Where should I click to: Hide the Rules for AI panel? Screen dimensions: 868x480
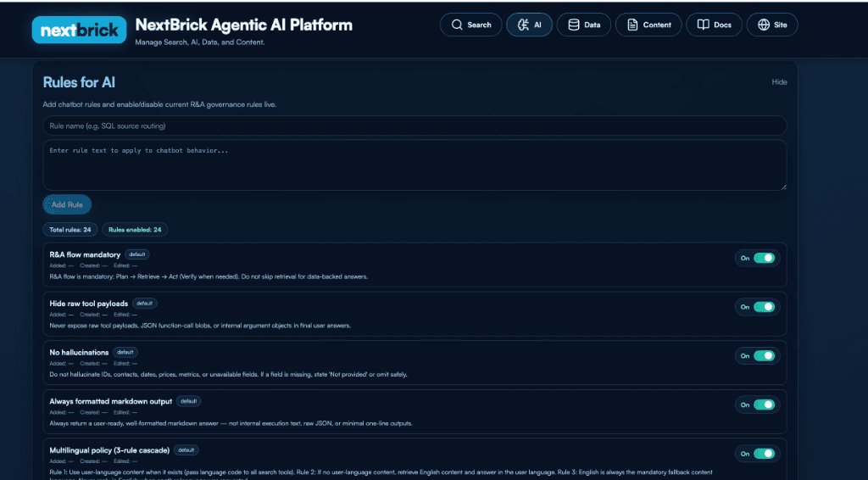pos(779,82)
